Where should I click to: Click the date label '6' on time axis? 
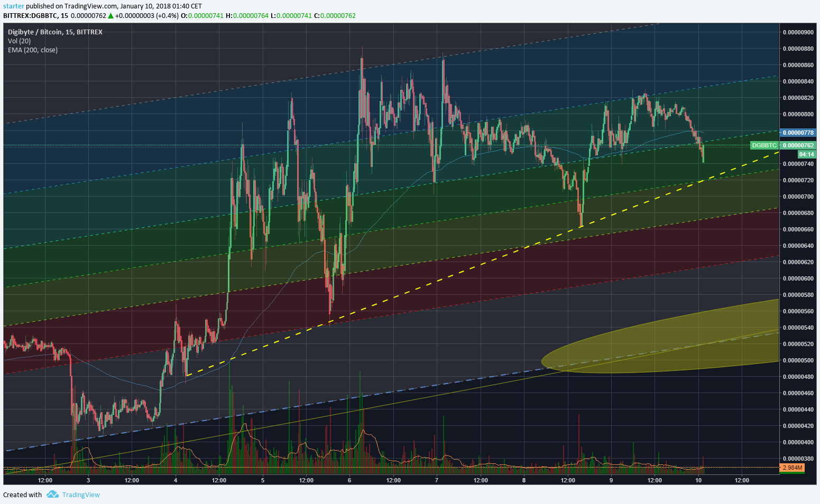[349, 480]
